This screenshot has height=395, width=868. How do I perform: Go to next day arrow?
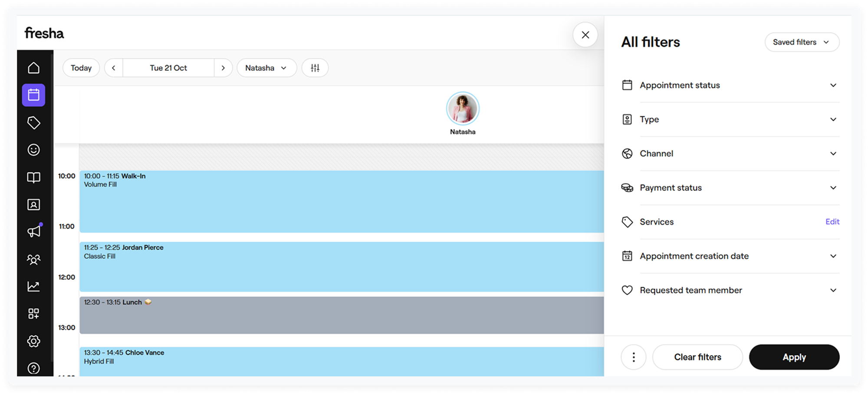tap(223, 68)
